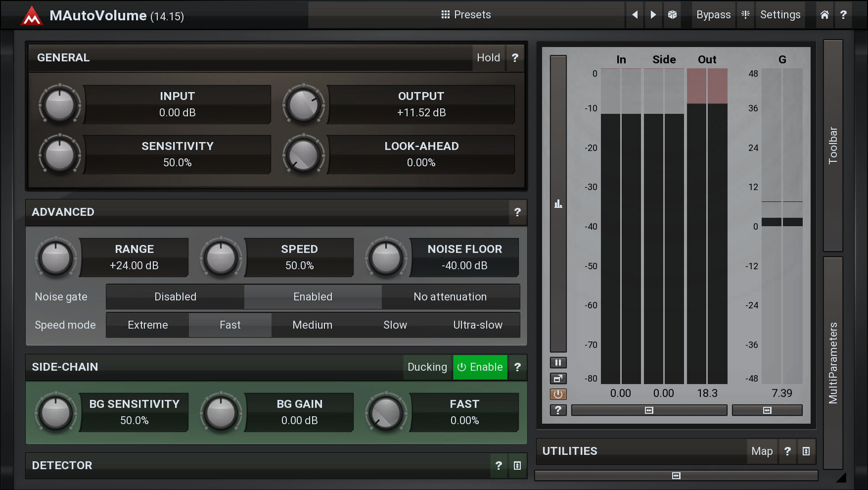This screenshot has width=868, height=490.
Task: Toggle the side-chain Enable button
Action: [480, 367]
